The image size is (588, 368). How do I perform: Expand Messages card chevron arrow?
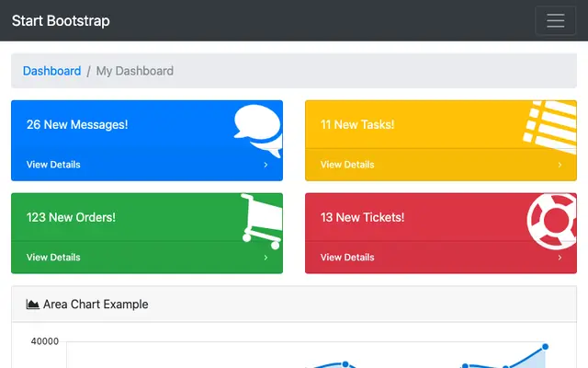coord(266,165)
